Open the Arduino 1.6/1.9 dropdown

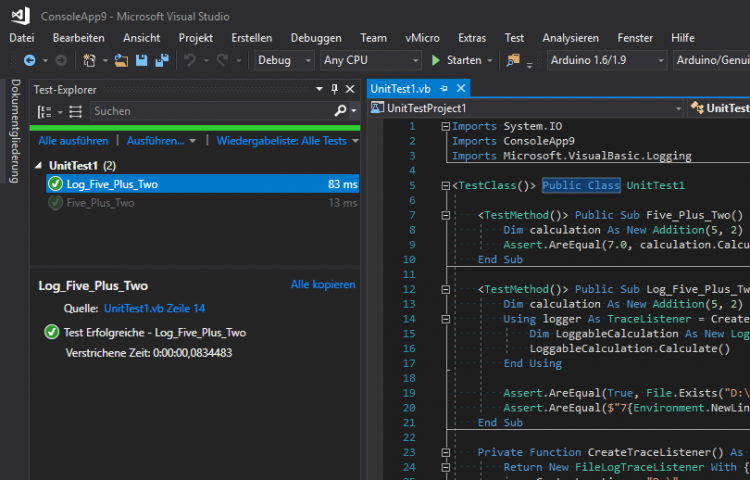661,61
